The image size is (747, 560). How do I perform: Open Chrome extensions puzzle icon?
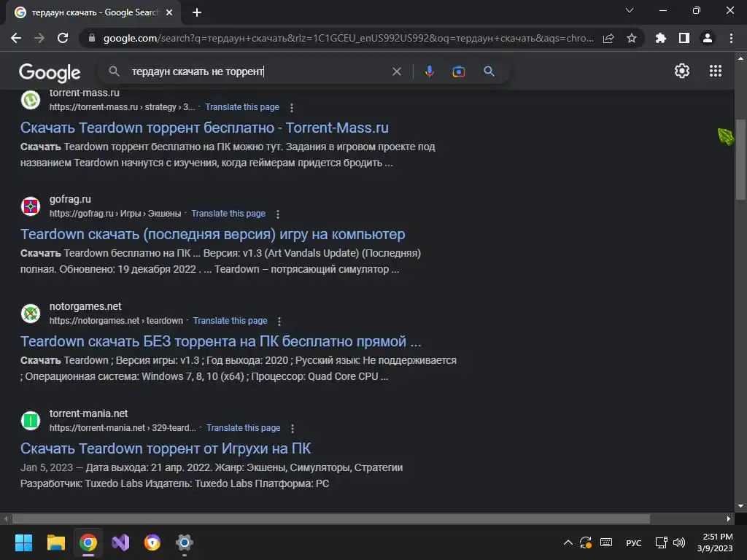click(660, 38)
